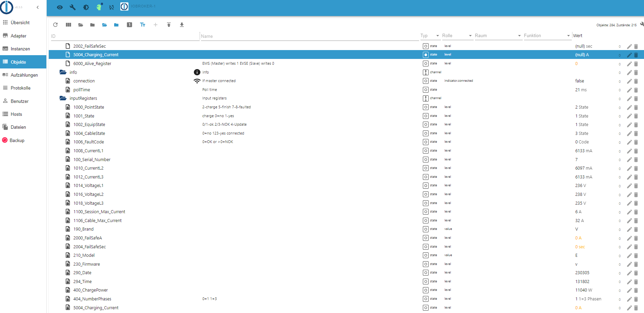Delete the 190_Brand object

(x=636, y=229)
